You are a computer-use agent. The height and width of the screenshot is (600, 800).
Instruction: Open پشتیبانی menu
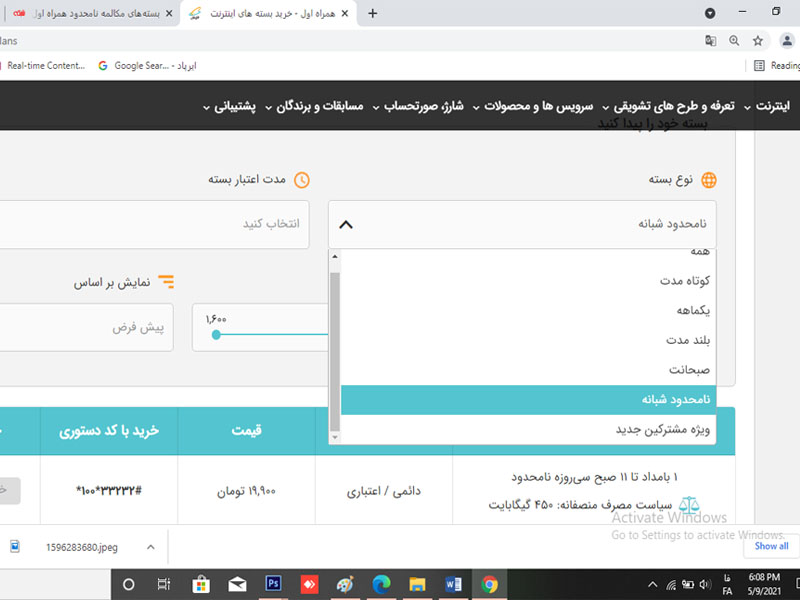230,106
